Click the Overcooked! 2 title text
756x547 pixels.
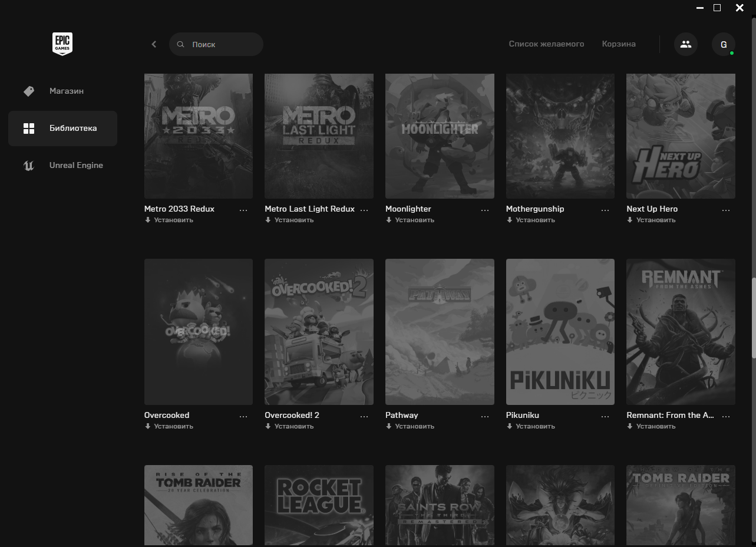tap(292, 415)
